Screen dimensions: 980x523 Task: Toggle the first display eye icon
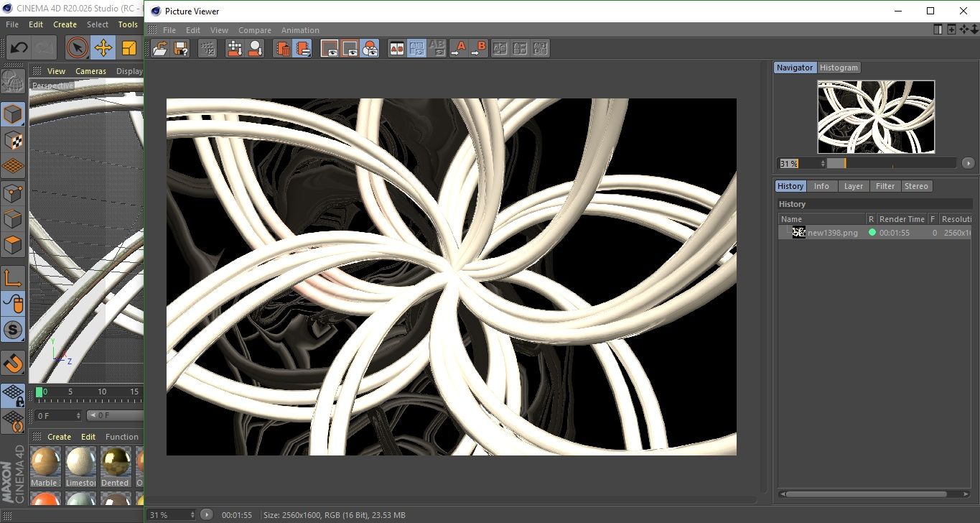coord(330,48)
